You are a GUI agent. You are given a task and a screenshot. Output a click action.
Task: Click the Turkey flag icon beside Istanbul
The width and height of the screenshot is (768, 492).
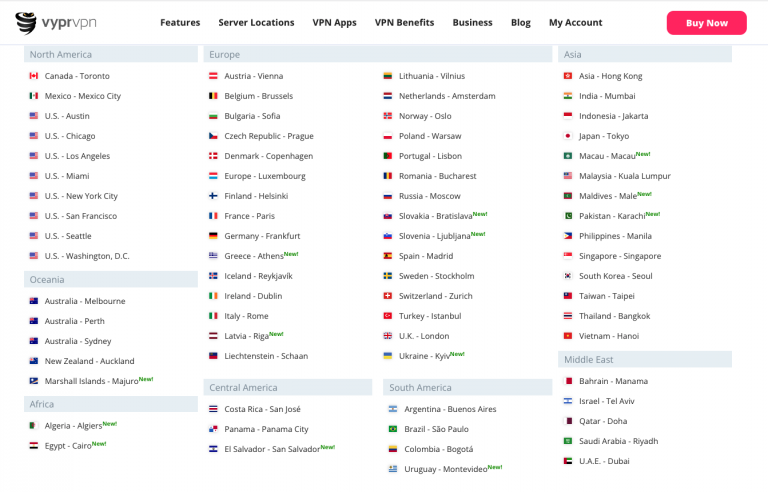(387, 316)
